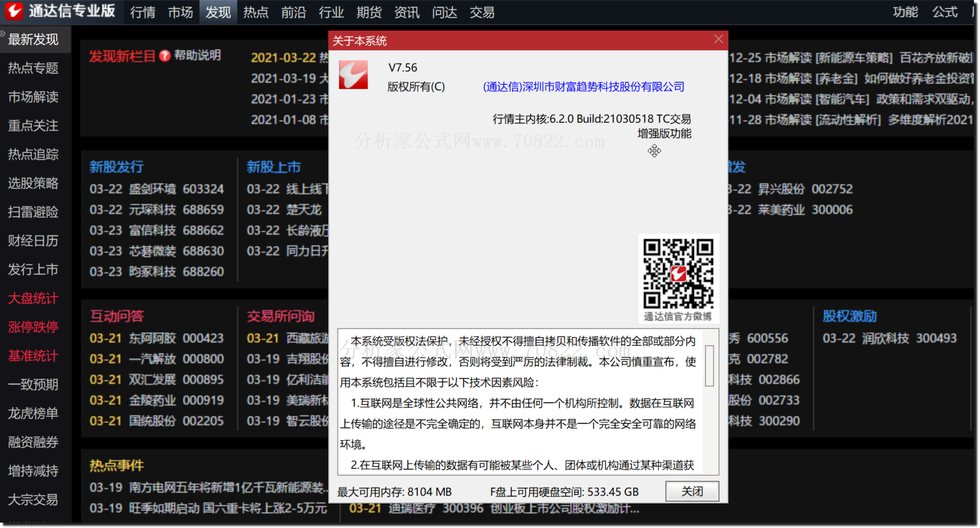The width and height of the screenshot is (980, 528).
Task: Click row 双汇发展 000895
Action: pyautogui.click(x=157, y=380)
